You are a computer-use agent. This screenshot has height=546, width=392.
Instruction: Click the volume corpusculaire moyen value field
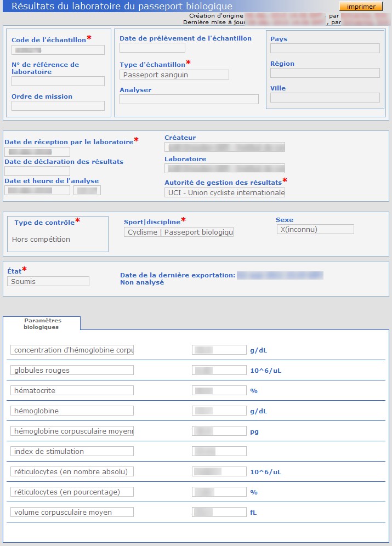point(219,513)
